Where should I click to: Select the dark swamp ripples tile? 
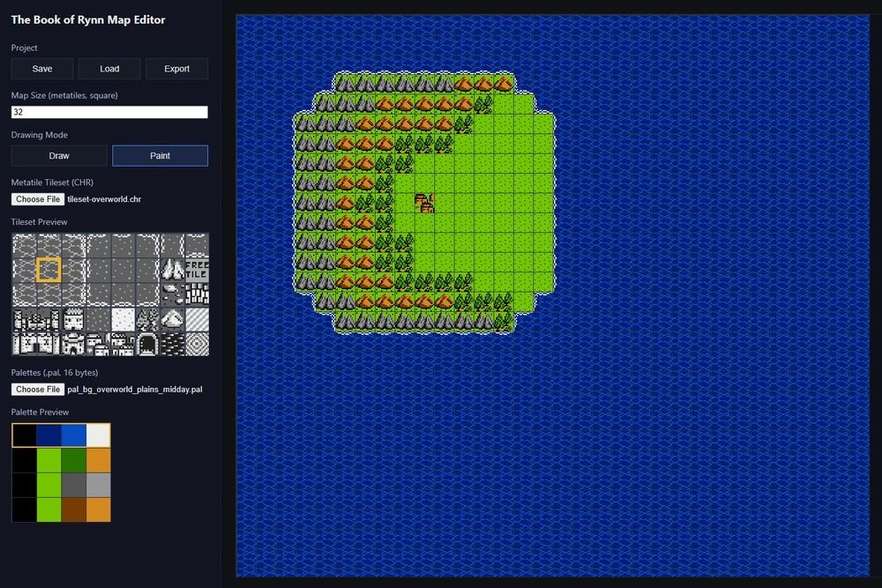click(x=173, y=344)
